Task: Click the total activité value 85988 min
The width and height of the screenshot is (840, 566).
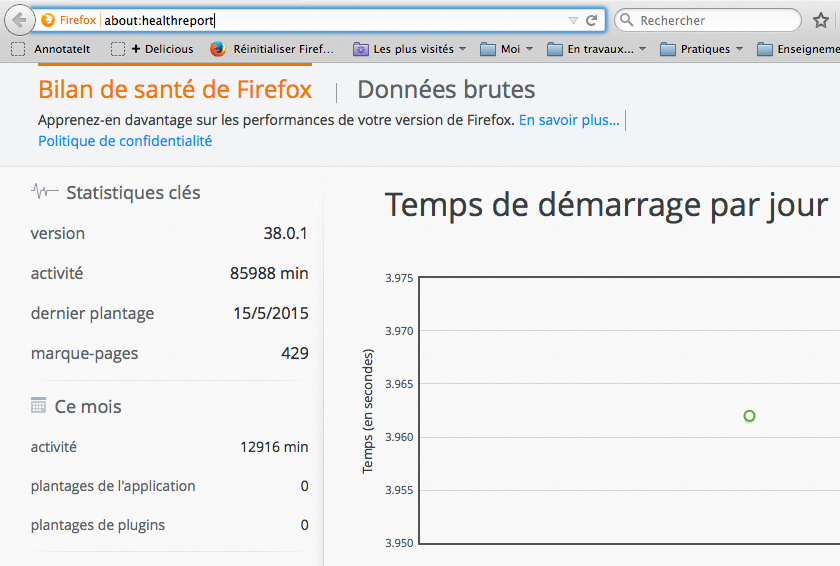Action: 269,273
